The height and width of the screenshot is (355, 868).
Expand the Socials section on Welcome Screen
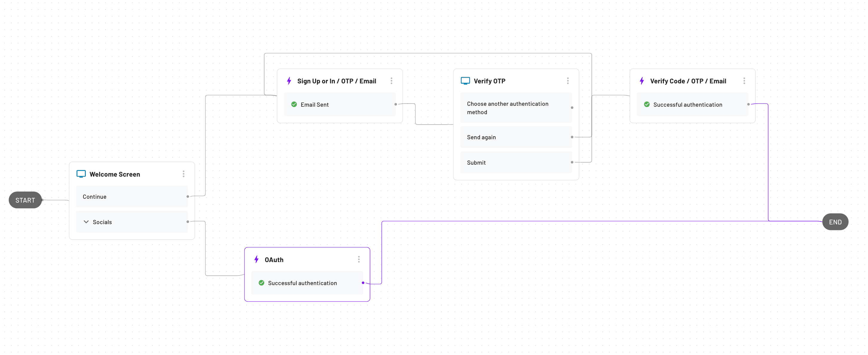87,222
